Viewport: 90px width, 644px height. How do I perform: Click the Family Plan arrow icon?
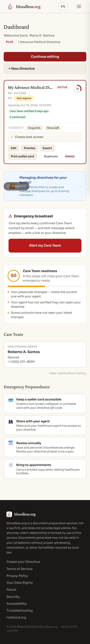tap(80, 186)
